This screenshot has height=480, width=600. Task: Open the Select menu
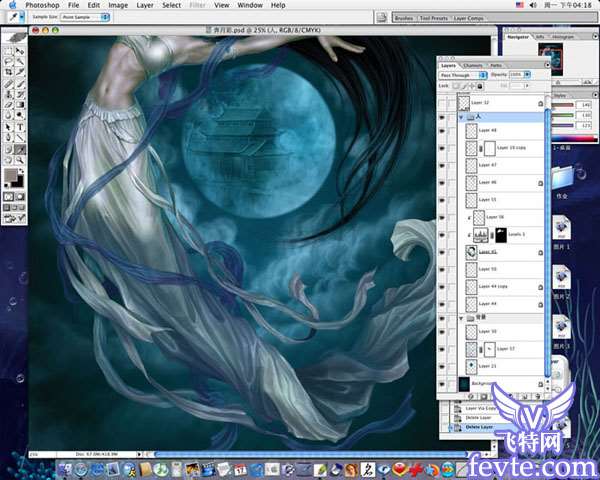tap(171, 5)
